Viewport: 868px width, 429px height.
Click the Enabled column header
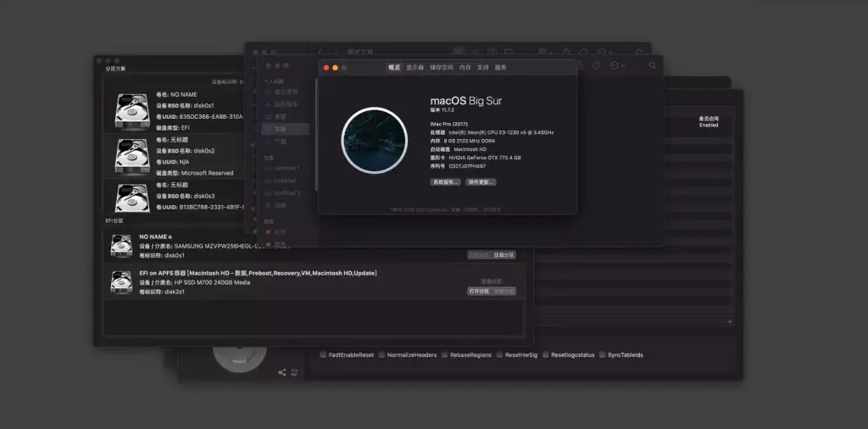(709, 122)
